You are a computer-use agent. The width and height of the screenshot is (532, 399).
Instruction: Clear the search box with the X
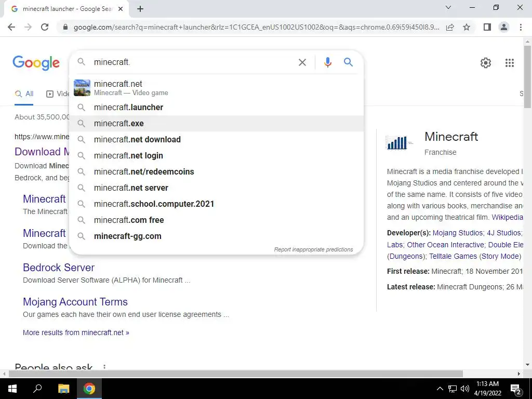[302, 62]
